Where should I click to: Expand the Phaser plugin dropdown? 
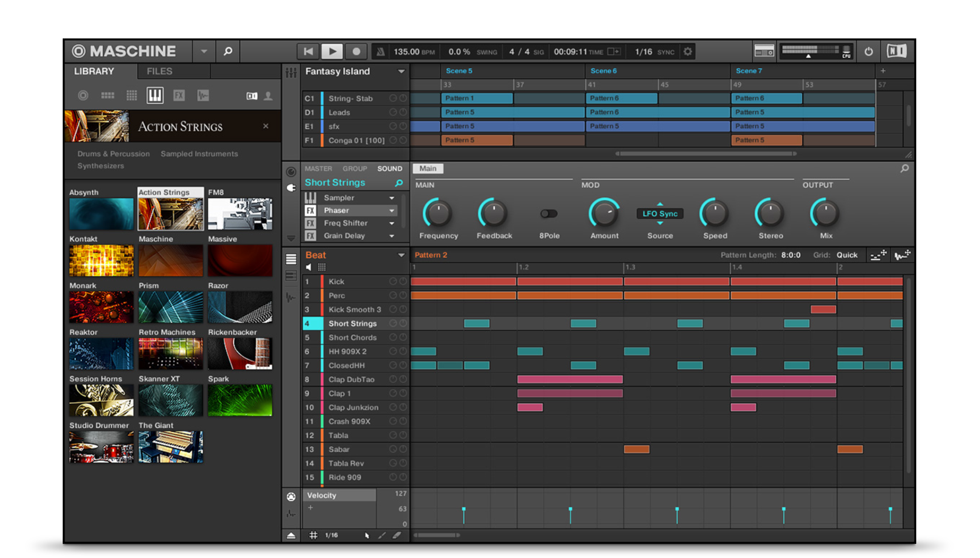click(x=392, y=211)
